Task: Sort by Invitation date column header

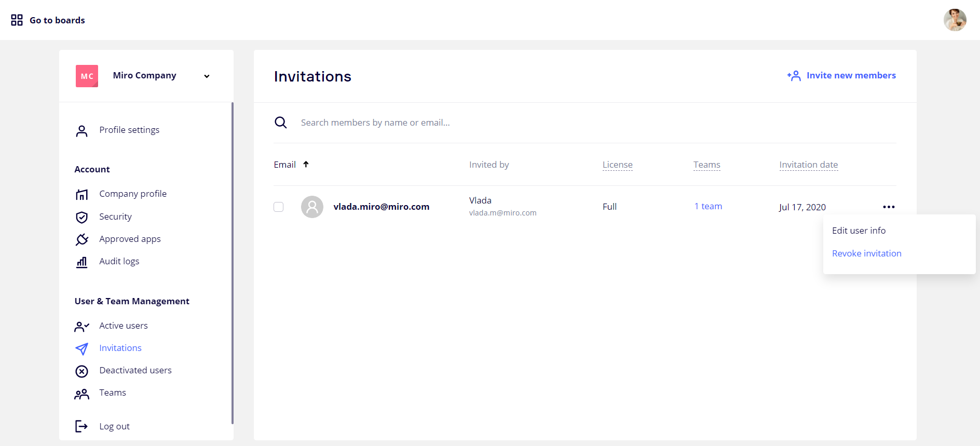Action: [808, 165]
